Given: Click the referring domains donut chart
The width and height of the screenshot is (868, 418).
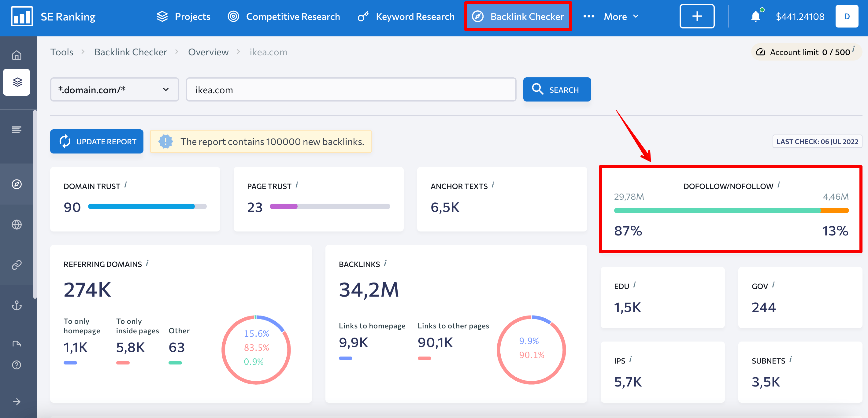Looking at the screenshot, I should (x=256, y=350).
